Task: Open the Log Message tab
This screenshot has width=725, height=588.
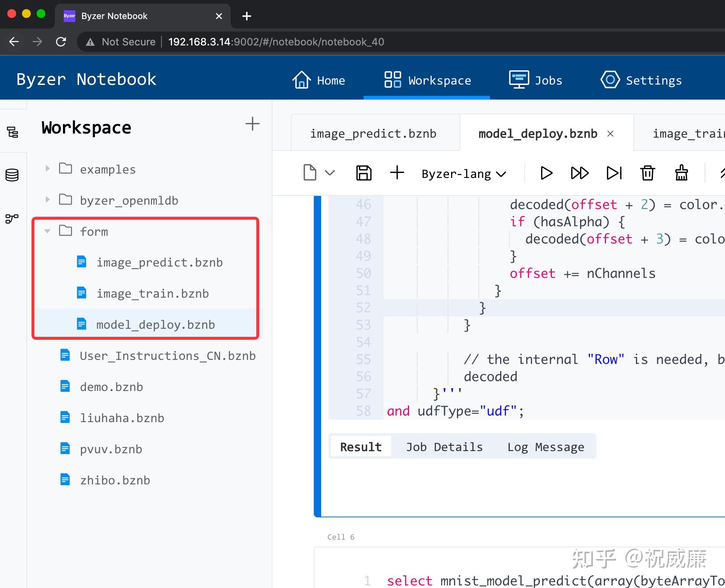Action: click(546, 447)
